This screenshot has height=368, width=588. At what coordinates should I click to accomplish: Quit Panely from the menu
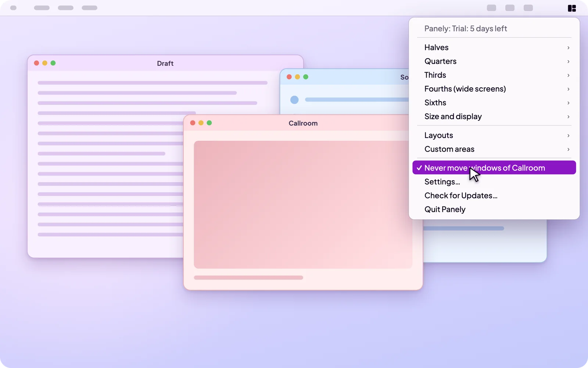pyautogui.click(x=494, y=209)
